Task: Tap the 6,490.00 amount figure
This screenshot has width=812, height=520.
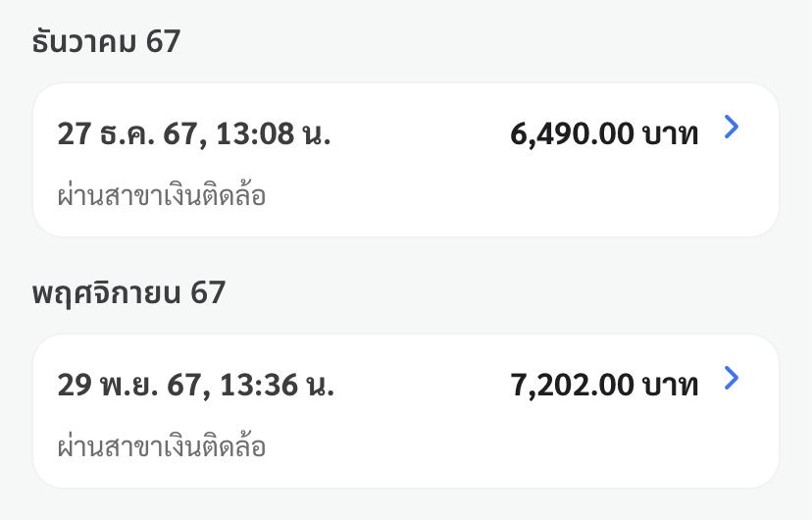Action: tap(572, 134)
